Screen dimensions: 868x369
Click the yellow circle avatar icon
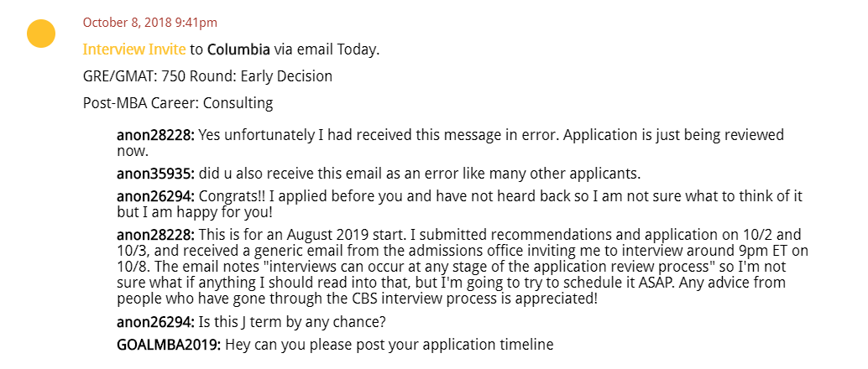coord(41,34)
